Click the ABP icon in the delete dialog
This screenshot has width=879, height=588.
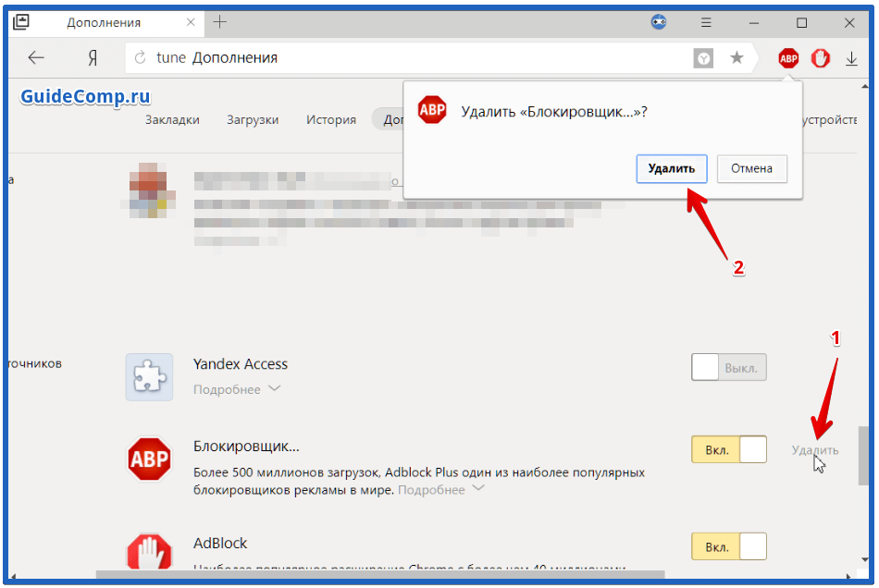point(432,110)
